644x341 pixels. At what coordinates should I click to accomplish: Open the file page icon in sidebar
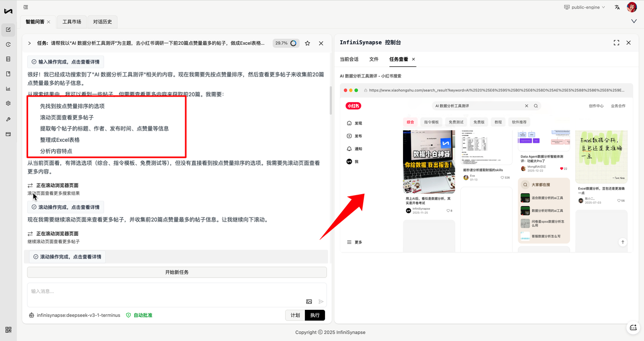click(8, 74)
